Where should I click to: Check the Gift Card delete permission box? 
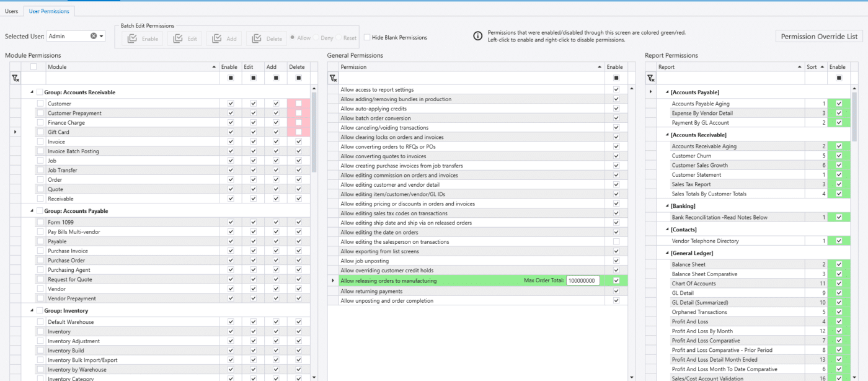[298, 132]
